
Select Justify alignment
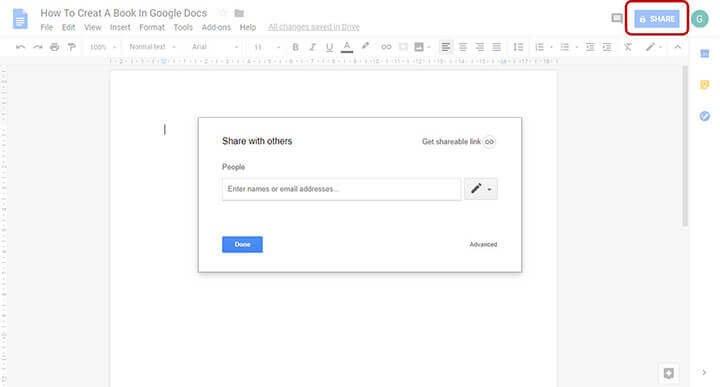tap(497, 47)
